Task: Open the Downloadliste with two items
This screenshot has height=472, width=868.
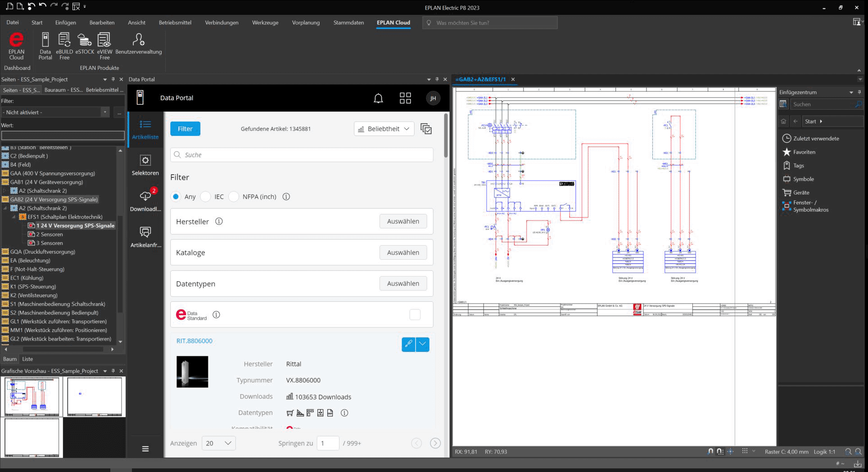Action: click(x=145, y=201)
